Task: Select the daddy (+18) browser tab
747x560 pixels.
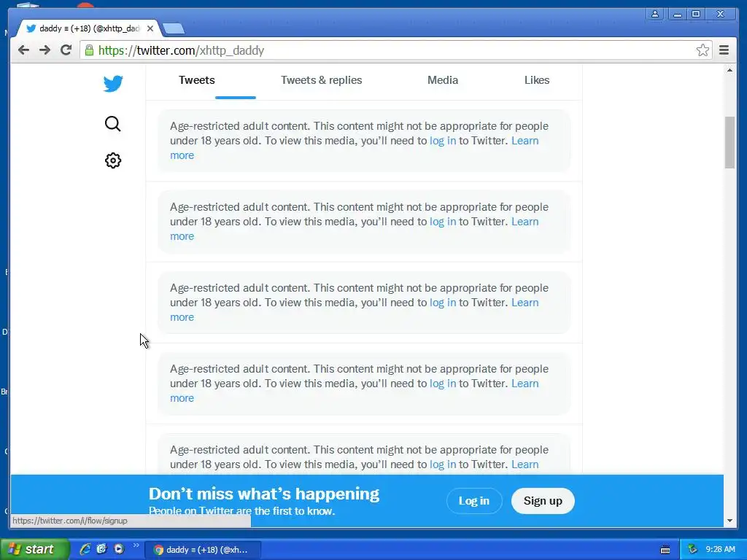Action: [x=88, y=28]
